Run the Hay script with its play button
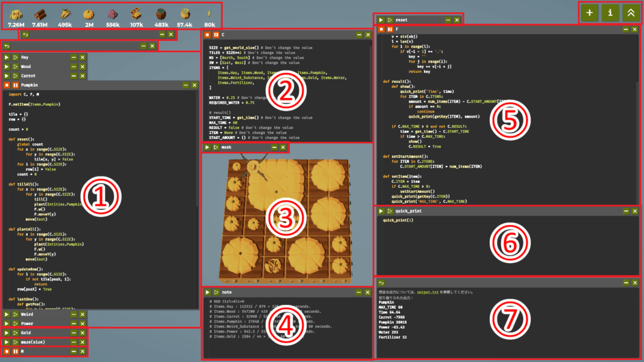This screenshot has height=362, width=644. pyautogui.click(x=7, y=57)
